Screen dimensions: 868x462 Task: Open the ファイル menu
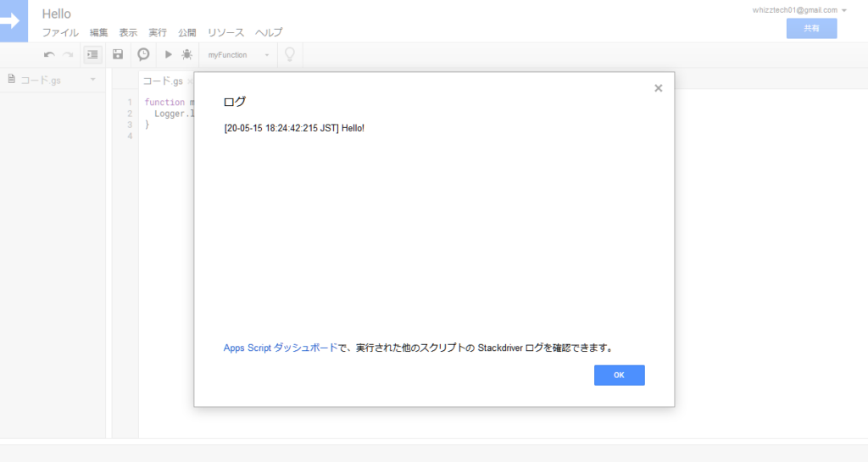60,32
